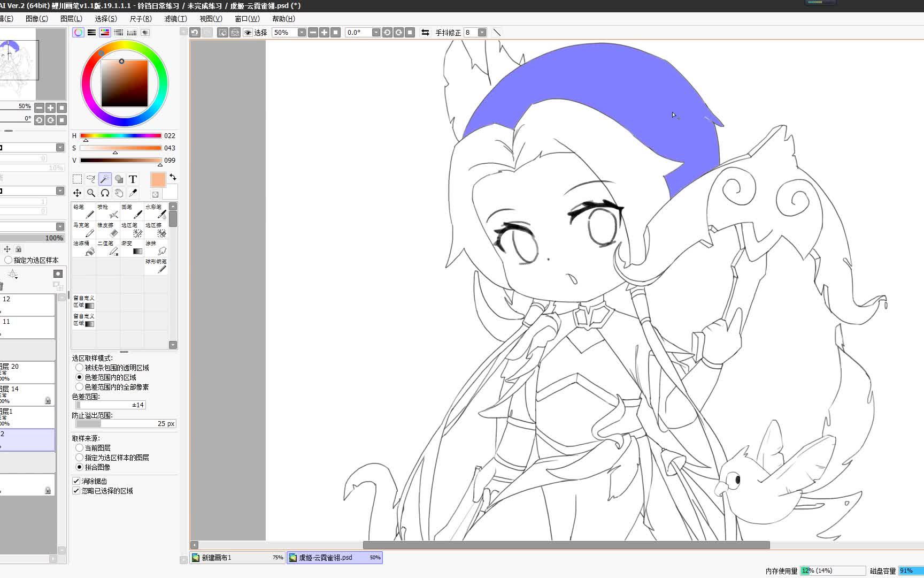924x578 pixels.
Task: Open the zoom 50% dropdown
Action: point(302,33)
